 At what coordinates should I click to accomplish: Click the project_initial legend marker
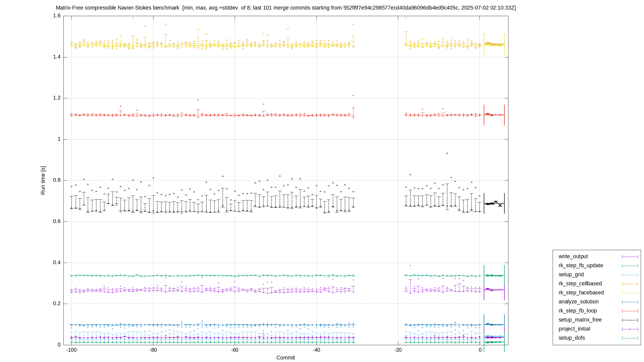(630, 329)
